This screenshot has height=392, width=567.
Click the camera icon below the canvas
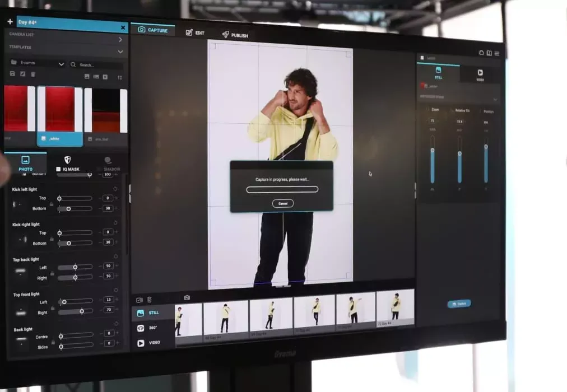click(x=186, y=298)
